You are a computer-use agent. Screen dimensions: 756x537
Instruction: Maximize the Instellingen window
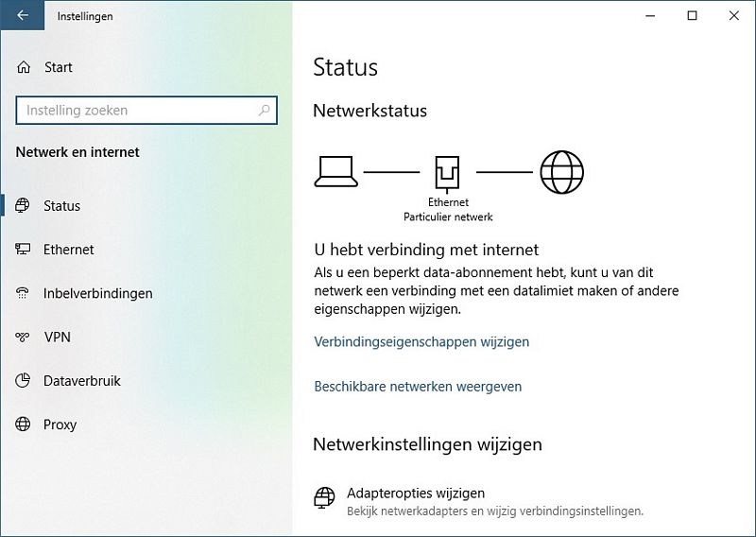692,15
